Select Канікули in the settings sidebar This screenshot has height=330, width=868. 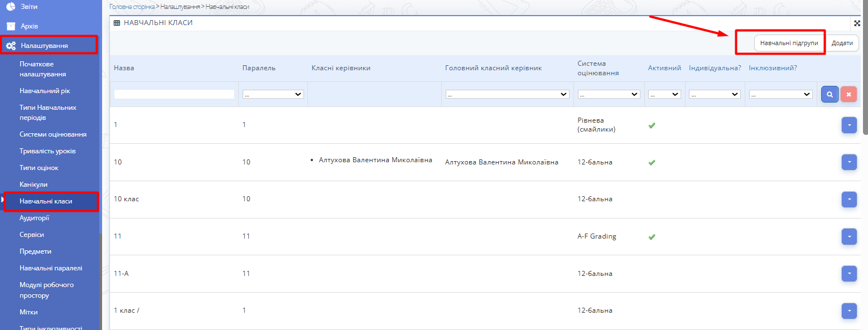click(33, 185)
